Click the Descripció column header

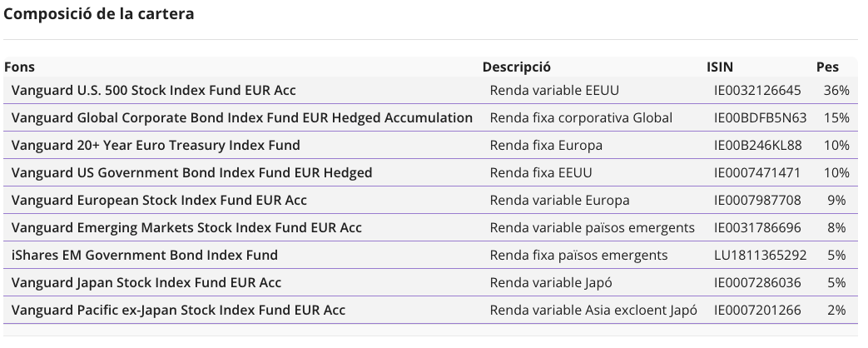[517, 67]
